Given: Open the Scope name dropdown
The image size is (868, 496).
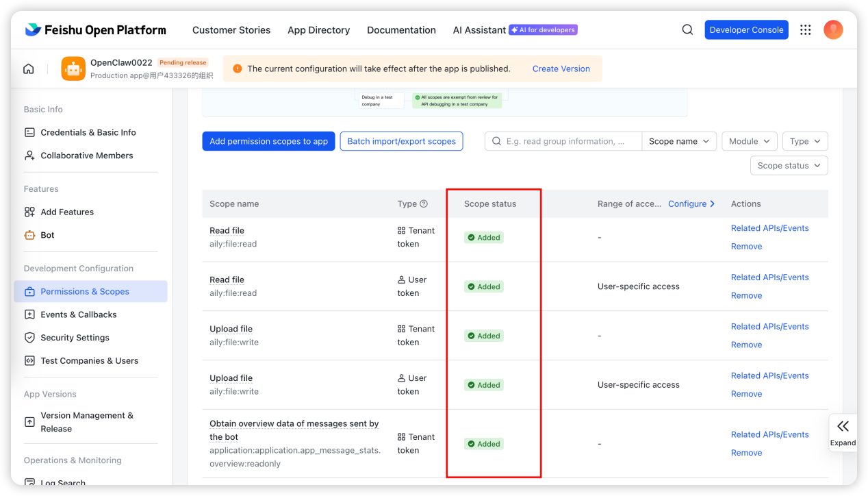Looking at the screenshot, I should tap(679, 141).
